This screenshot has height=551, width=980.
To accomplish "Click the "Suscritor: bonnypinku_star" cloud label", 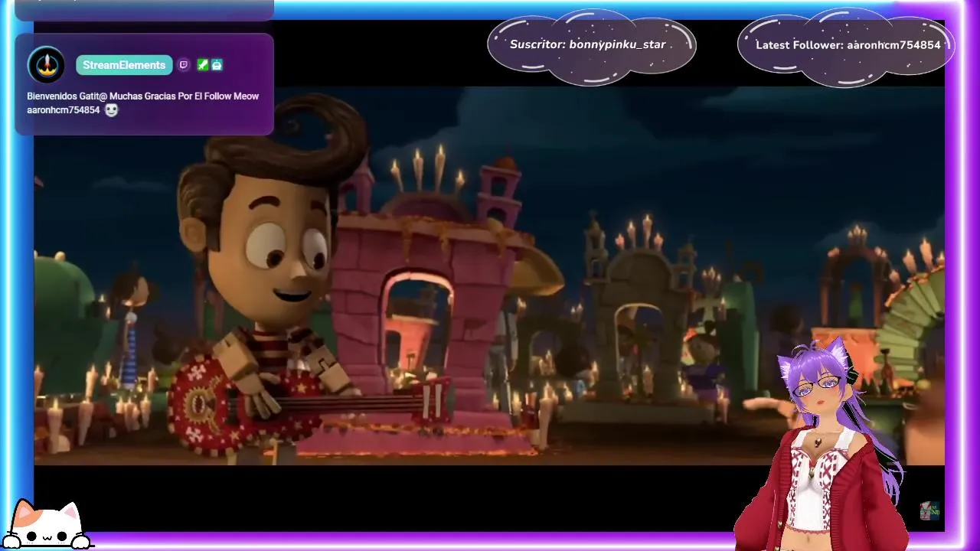I will click(591, 46).
